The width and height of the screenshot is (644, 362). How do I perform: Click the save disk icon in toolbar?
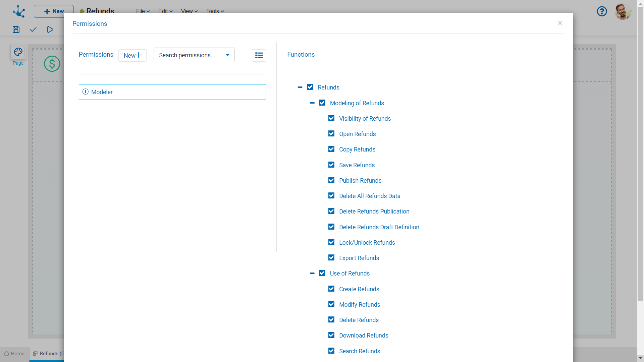16,29
